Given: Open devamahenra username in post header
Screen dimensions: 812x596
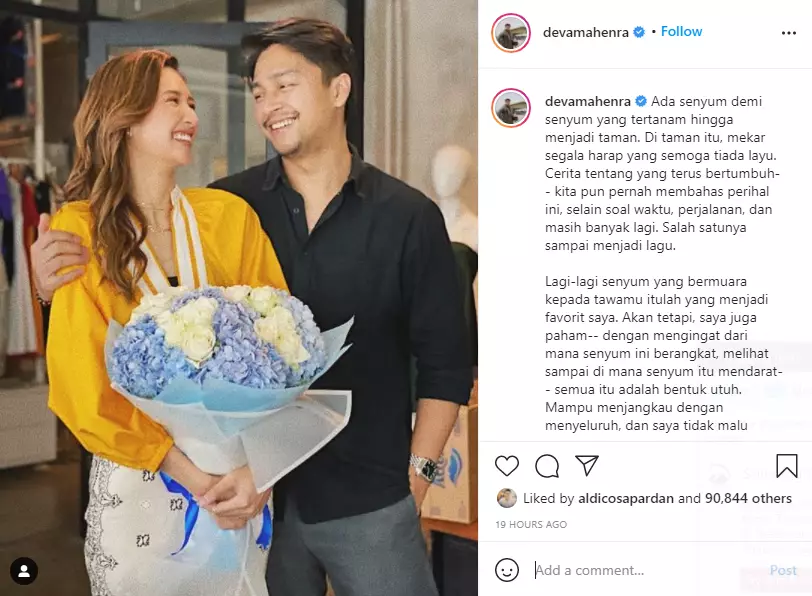Looking at the screenshot, I should coord(586,32).
